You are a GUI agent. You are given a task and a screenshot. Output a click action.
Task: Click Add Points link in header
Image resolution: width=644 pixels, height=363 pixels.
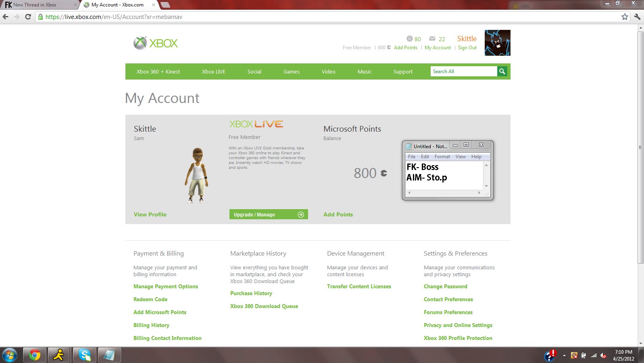[x=406, y=48]
